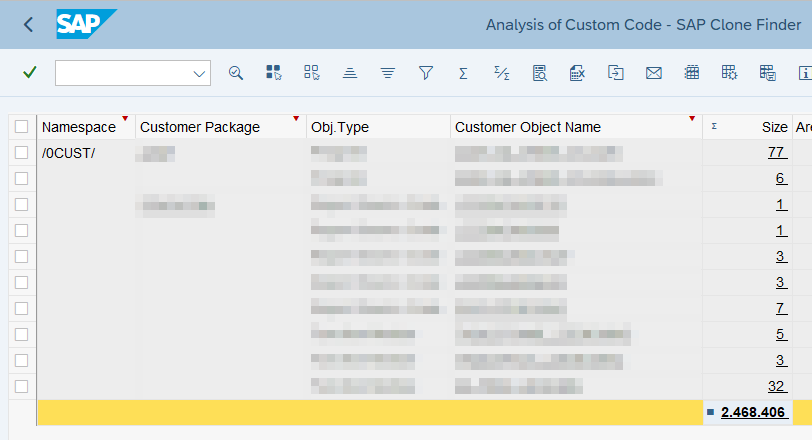812x440 pixels.
Task: Click the Subtotals icon in toolbar
Action: (x=501, y=72)
